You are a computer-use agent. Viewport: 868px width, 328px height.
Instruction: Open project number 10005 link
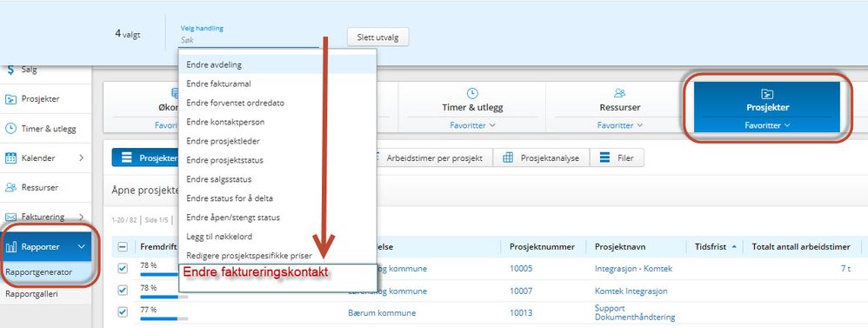[521, 269]
